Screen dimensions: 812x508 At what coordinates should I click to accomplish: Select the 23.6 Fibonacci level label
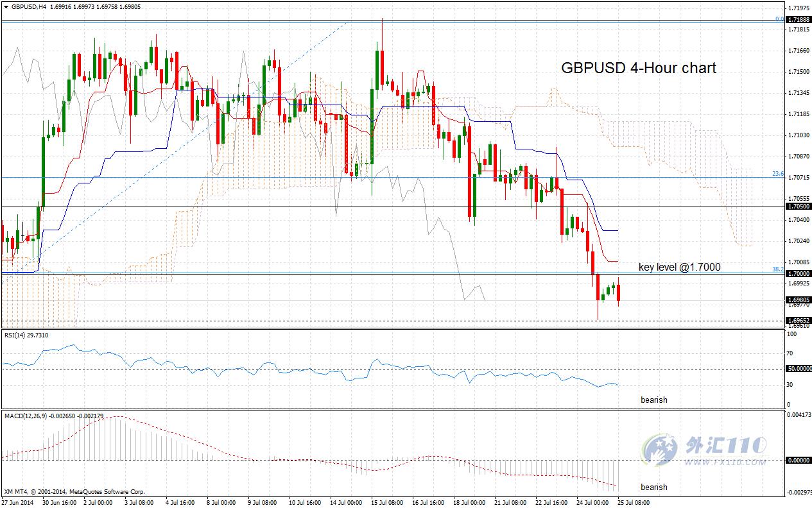778,174
